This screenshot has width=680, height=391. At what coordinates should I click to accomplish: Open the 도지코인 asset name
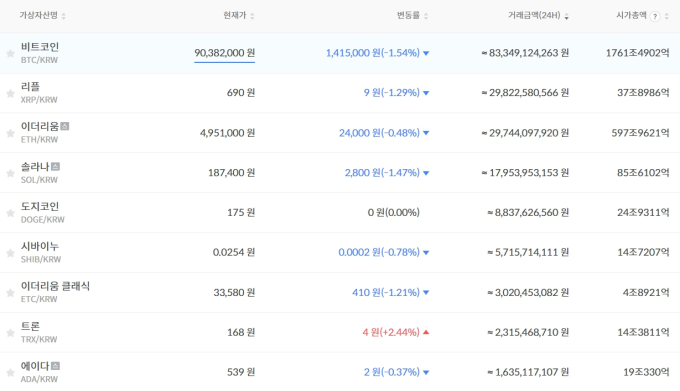click(x=40, y=207)
